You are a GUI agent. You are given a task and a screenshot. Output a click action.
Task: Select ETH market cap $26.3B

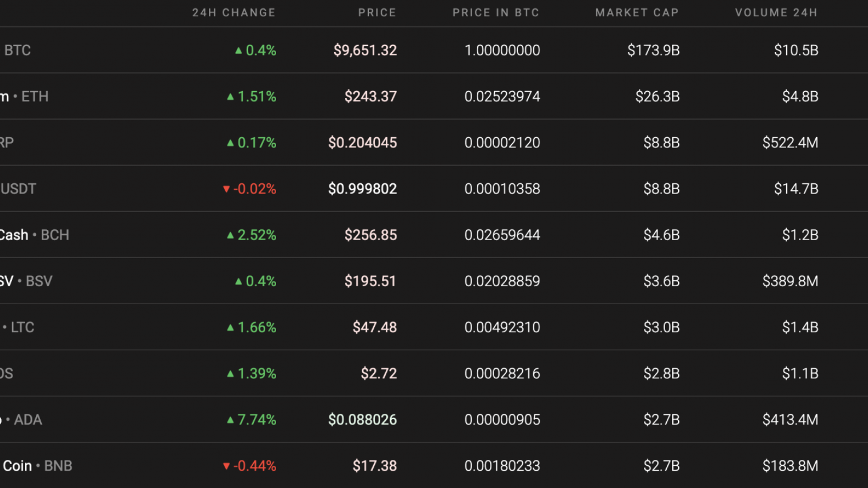[x=658, y=97]
